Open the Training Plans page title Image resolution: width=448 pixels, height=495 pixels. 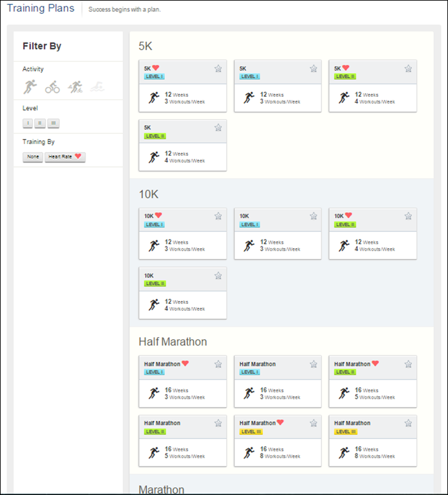click(x=41, y=8)
